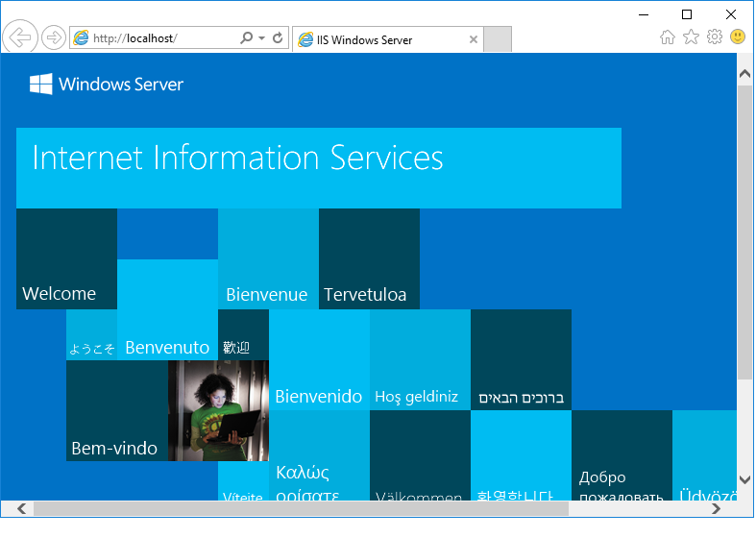This screenshot has width=756, height=538.
Task: Click the search magnifier in address bar
Action: 246,37
